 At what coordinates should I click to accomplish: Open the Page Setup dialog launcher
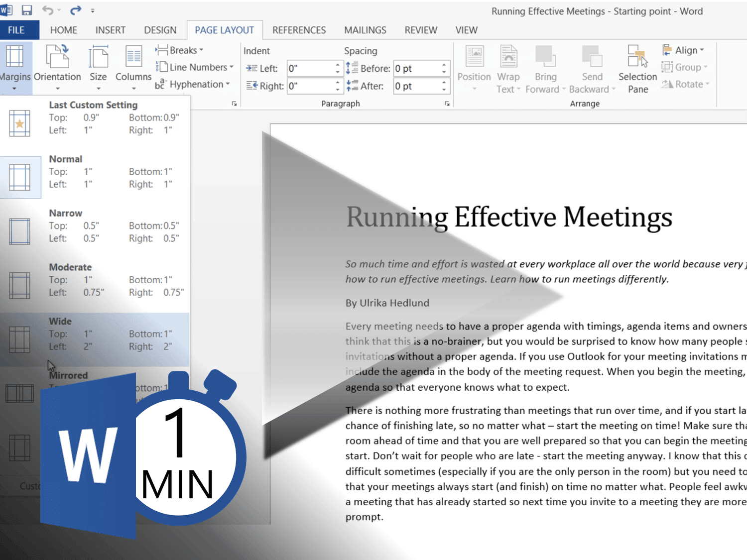[x=234, y=104]
